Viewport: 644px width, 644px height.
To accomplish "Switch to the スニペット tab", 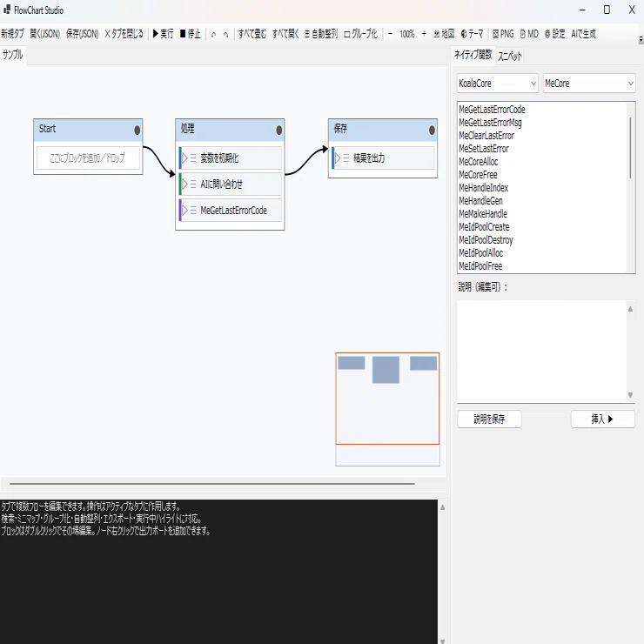I will (x=510, y=56).
